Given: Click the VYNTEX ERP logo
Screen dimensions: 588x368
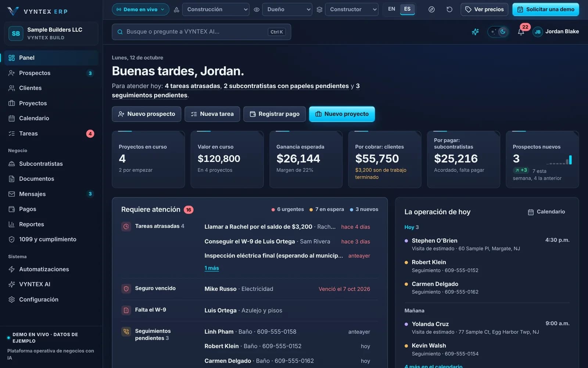Looking at the screenshot, I should [x=37, y=11].
